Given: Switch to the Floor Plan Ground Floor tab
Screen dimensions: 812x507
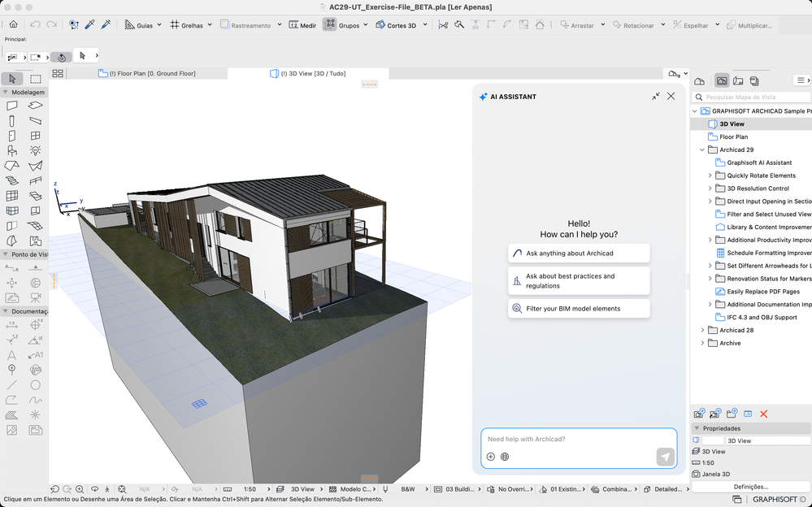Looking at the screenshot, I should point(146,74).
